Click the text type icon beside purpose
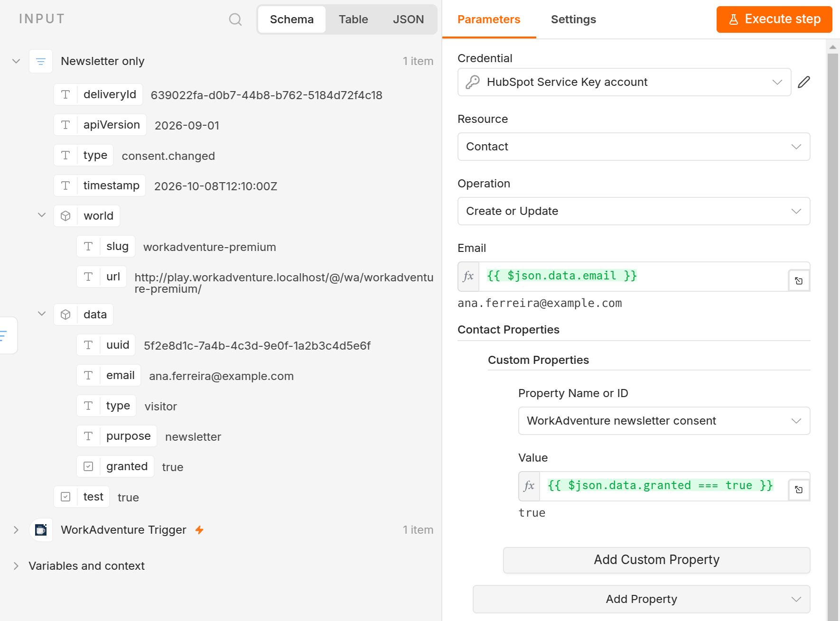Image resolution: width=840 pixels, height=621 pixels. pos(88,436)
